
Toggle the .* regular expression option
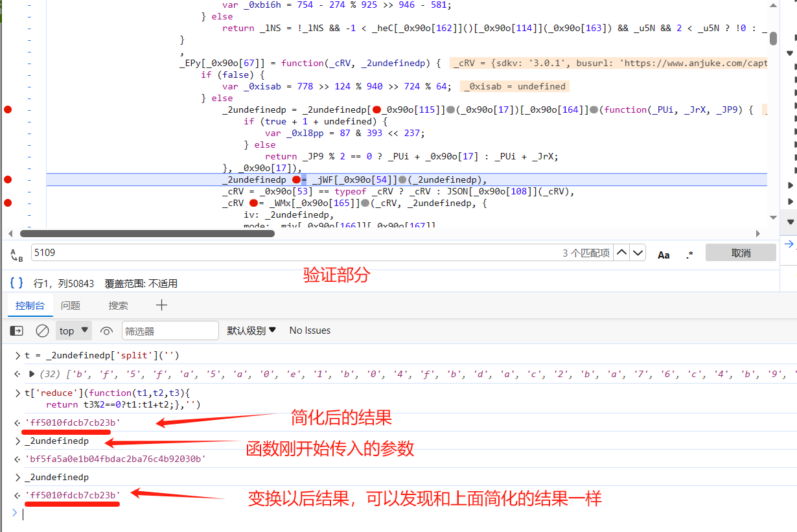pos(689,255)
